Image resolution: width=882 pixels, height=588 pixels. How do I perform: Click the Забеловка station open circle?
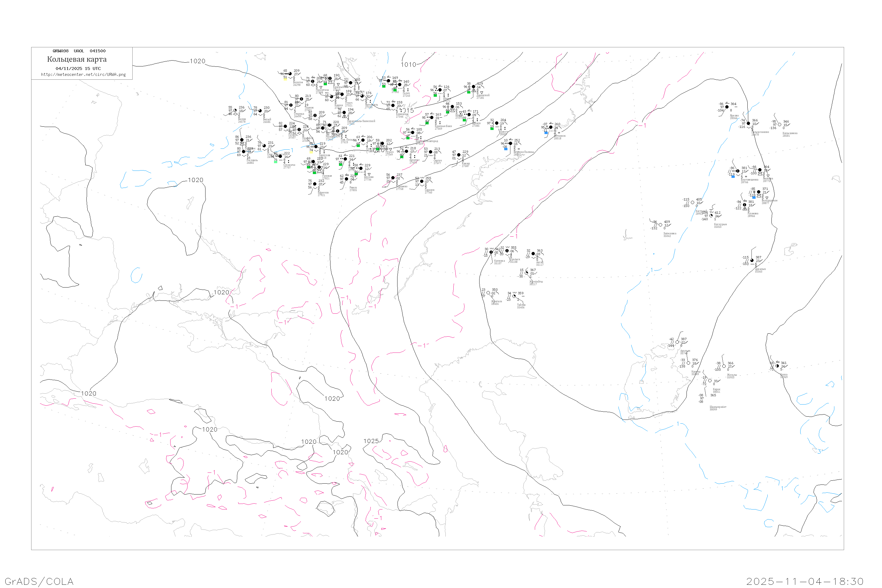click(660, 225)
